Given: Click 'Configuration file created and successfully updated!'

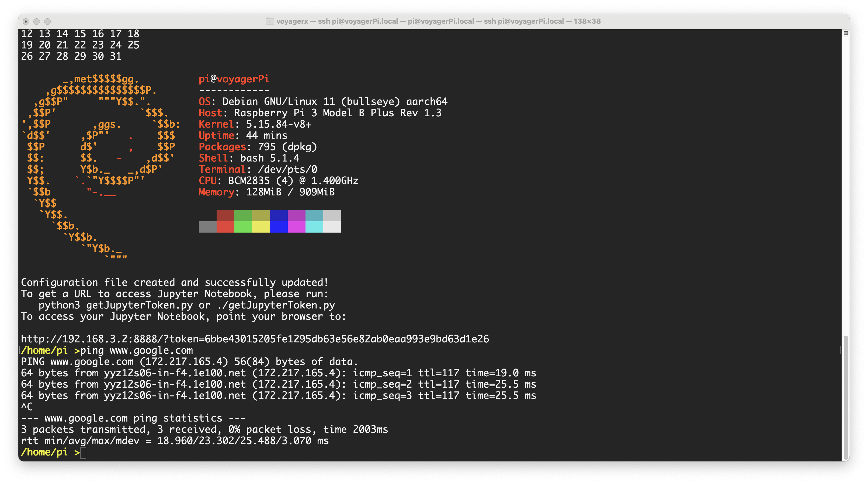Looking at the screenshot, I should [x=175, y=282].
